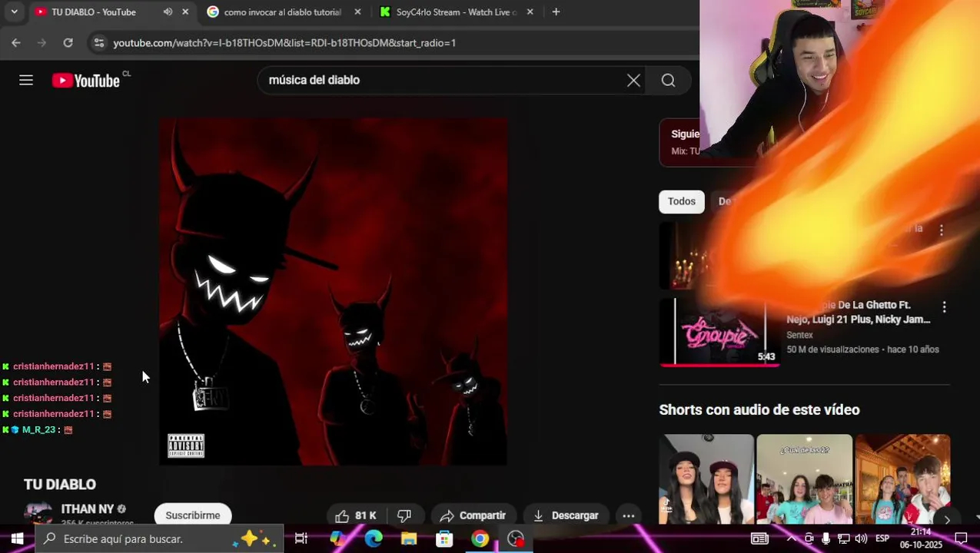Open the 'Ft. Ñejo, Luigi 21 Plus' video title
Image resolution: width=980 pixels, height=553 pixels.
[x=859, y=313]
